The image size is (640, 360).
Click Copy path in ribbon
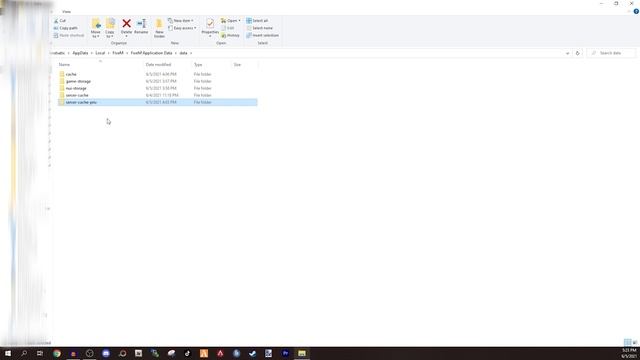coord(65,28)
